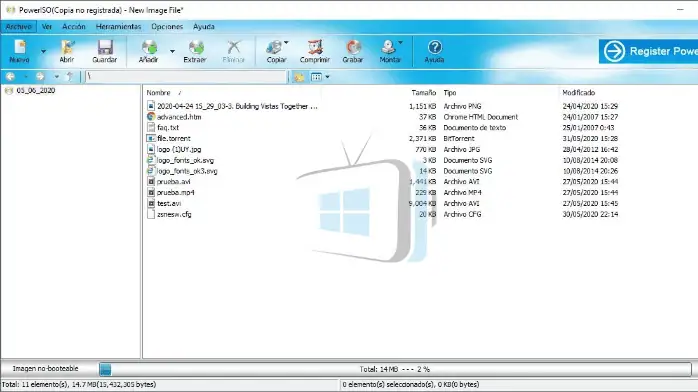Click the Extraer toolbar icon

(x=195, y=51)
